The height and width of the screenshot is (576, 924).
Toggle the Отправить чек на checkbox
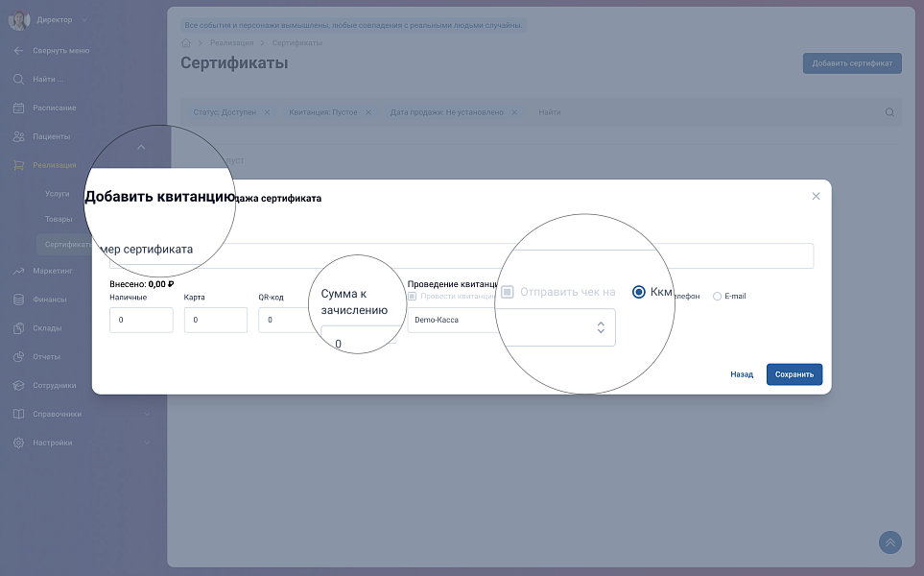coord(508,292)
